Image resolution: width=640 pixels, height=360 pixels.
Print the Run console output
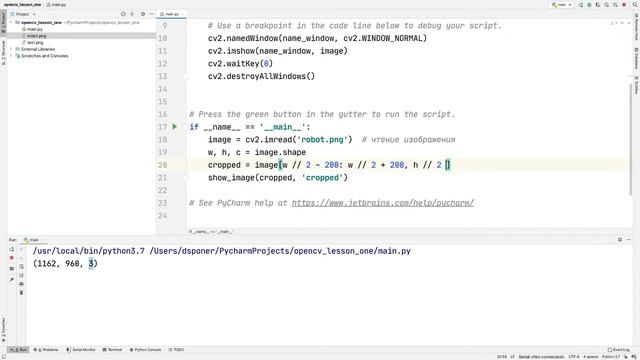pyautogui.click(x=21, y=284)
